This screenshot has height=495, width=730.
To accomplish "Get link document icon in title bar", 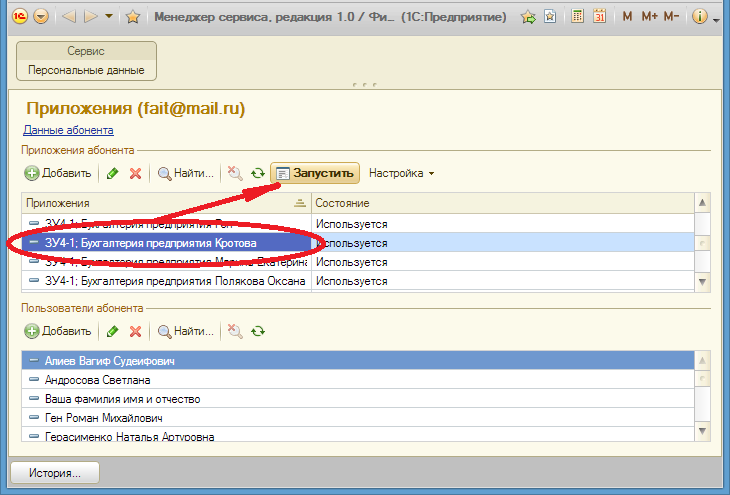I will click(x=550, y=17).
